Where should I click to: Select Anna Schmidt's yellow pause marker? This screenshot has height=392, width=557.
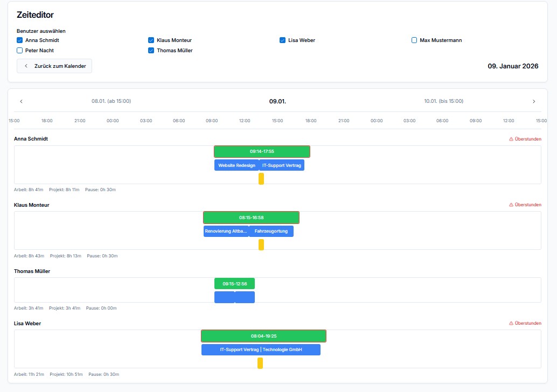261,179
